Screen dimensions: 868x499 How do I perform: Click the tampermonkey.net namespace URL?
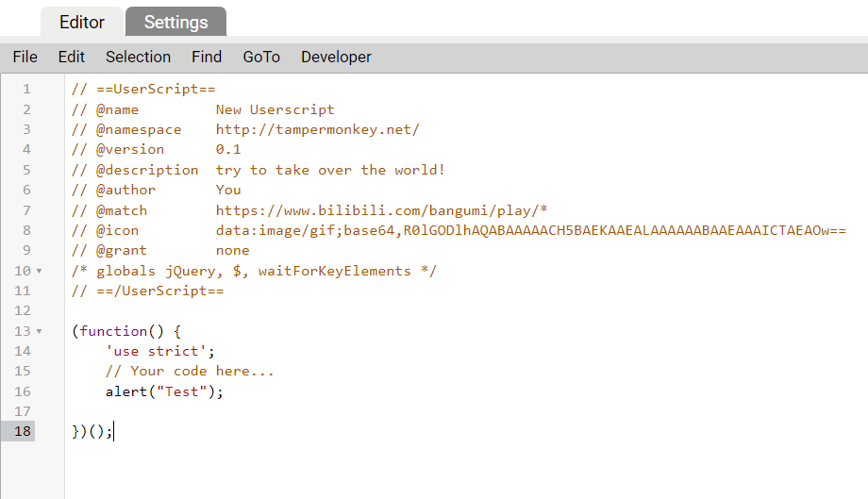[x=318, y=129]
